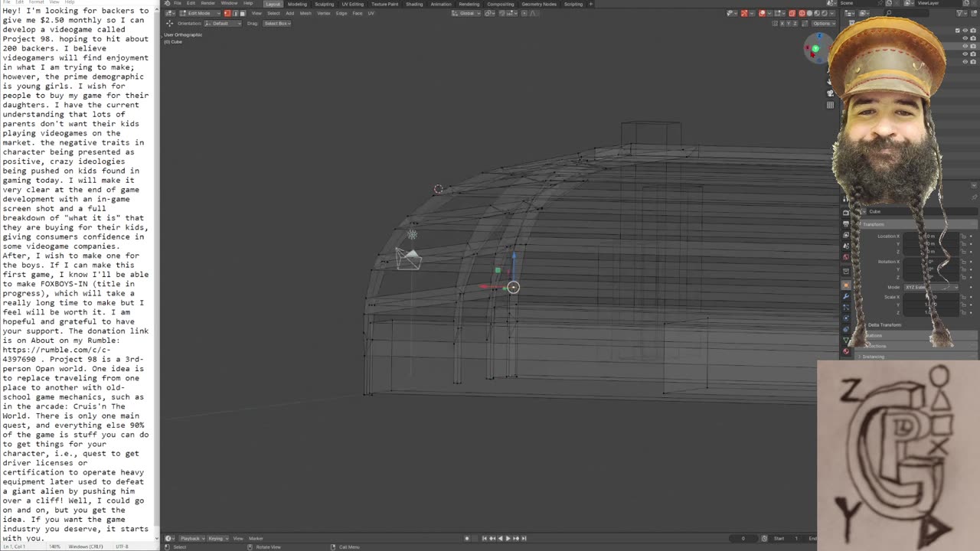Select face select mode icon
Image resolution: width=980 pixels, height=551 pixels.
pyautogui.click(x=243, y=13)
